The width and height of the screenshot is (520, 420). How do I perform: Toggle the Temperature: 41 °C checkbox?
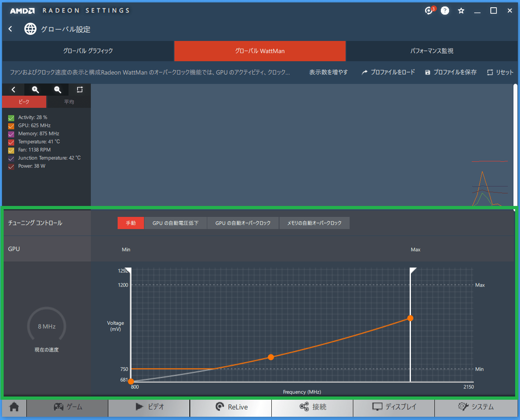coord(11,142)
